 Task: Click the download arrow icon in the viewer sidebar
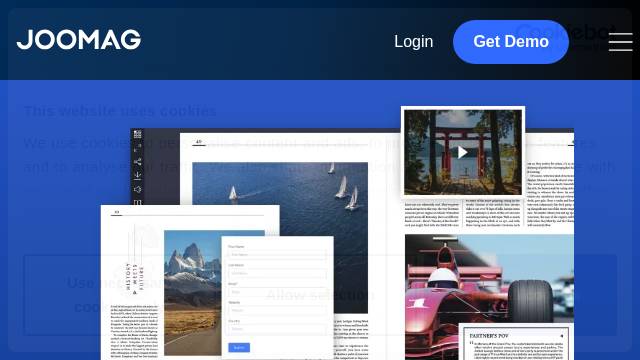click(138, 176)
